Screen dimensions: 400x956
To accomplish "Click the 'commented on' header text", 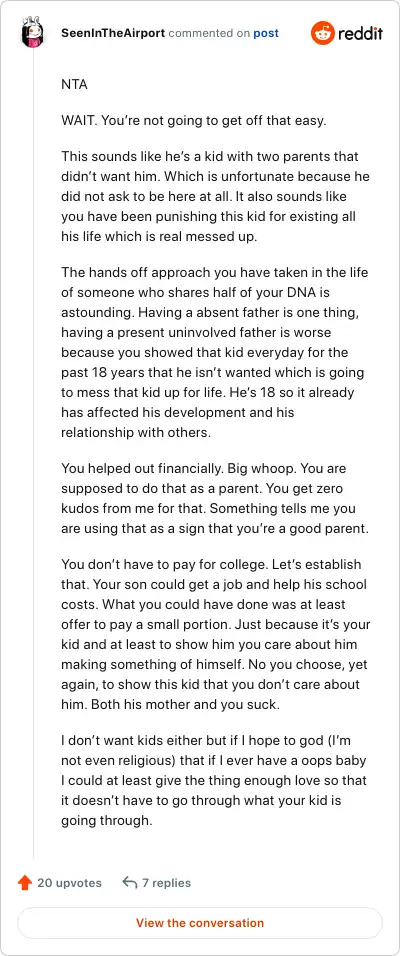I will [209, 33].
